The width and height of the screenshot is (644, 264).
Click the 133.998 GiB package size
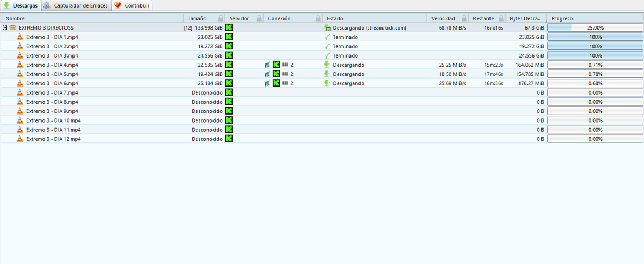click(x=208, y=27)
